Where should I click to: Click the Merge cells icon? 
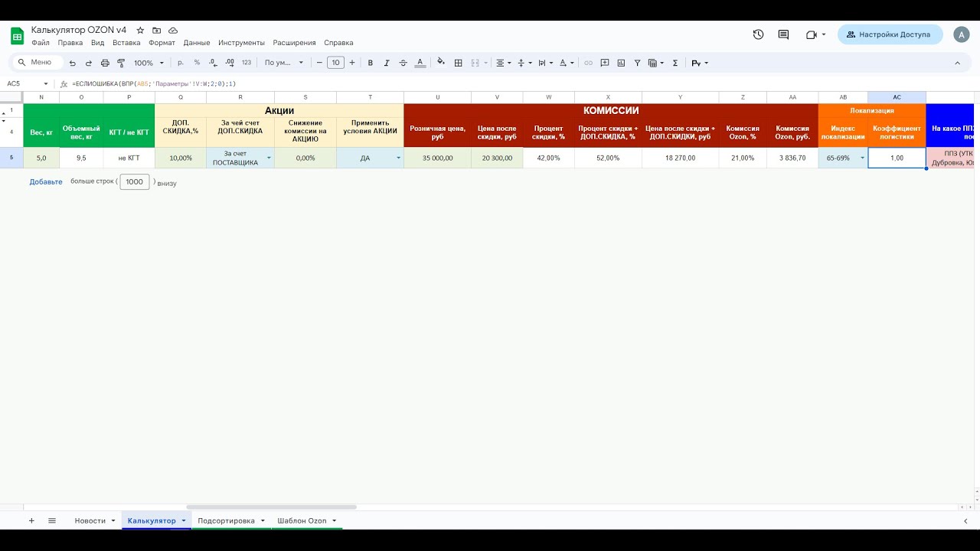point(475,63)
